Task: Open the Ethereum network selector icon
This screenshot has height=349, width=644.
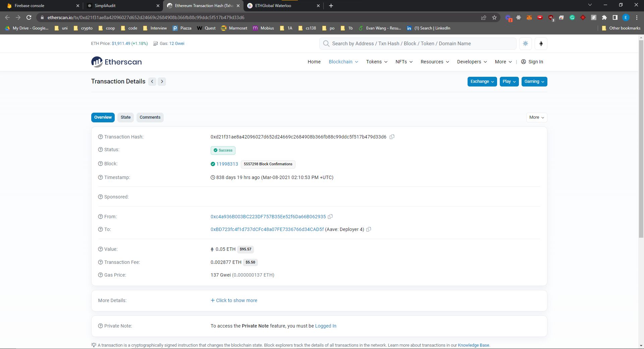Action: (541, 44)
